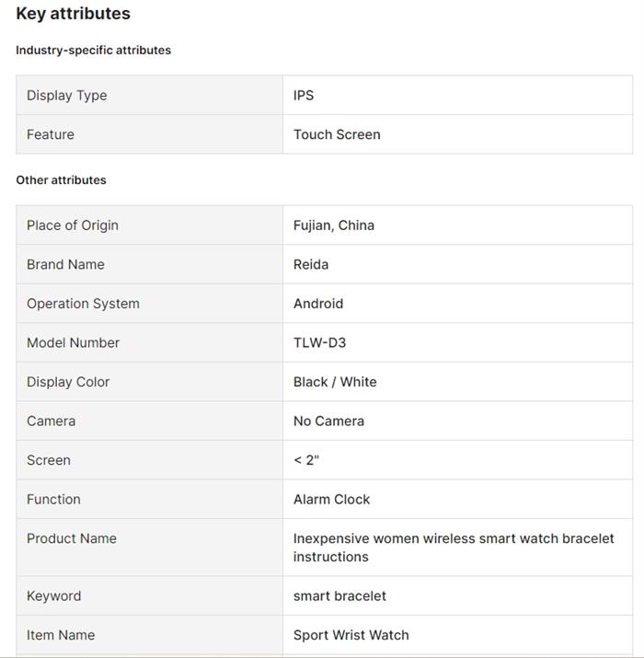Viewport: 644px width, 658px height.
Task: Click the Place of Origin label
Action: coord(72,225)
